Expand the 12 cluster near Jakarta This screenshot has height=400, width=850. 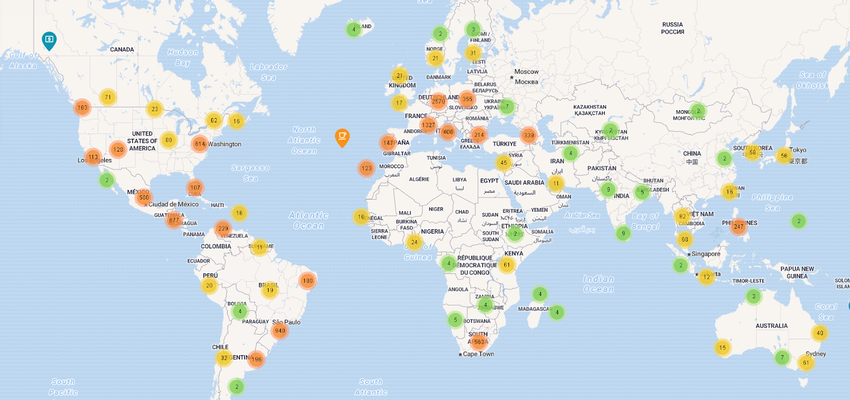[706, 277]
